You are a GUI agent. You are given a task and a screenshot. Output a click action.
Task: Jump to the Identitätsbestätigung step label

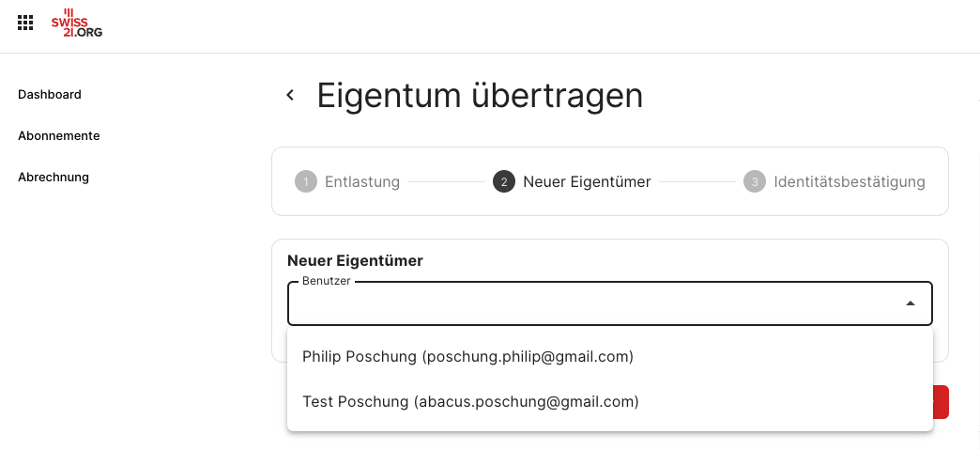(x=850, y=182)
